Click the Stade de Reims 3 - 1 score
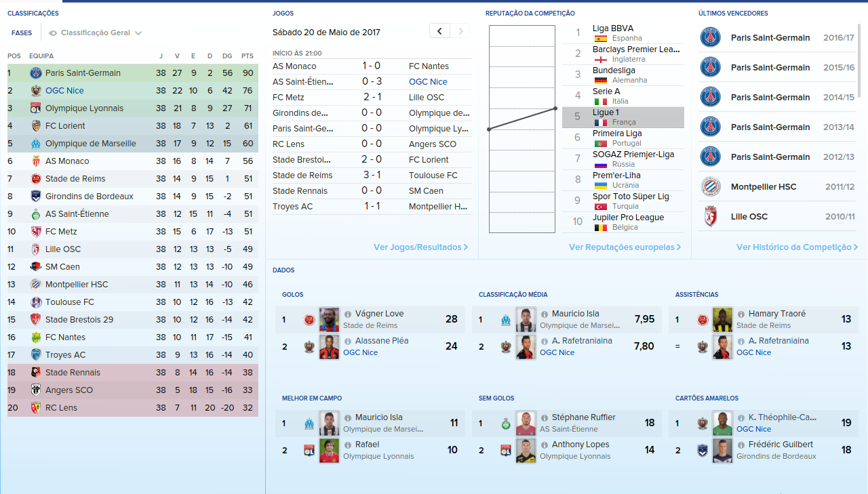This screenshot has width=868, height=494. point(371,175)
